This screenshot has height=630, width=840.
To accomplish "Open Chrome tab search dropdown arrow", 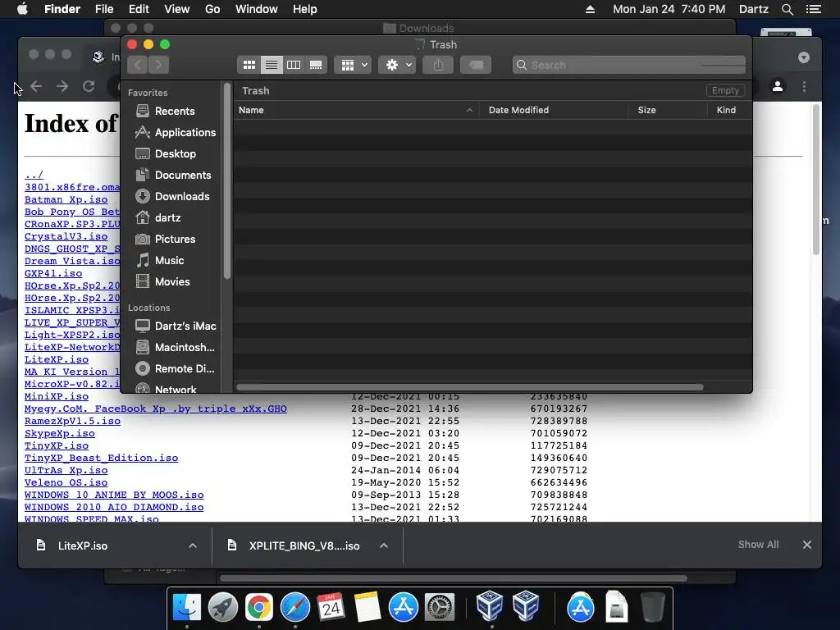I will click(804, 57).
